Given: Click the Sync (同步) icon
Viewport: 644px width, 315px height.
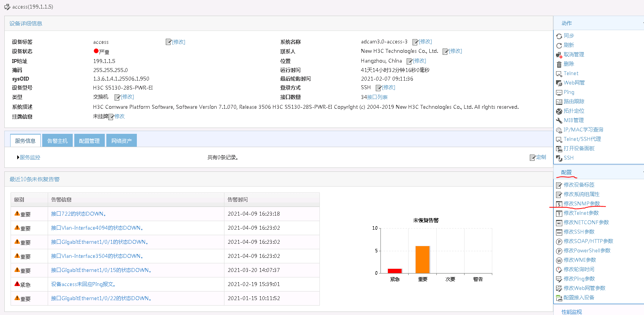Looking at the screenshot, I should coord(559,36).
